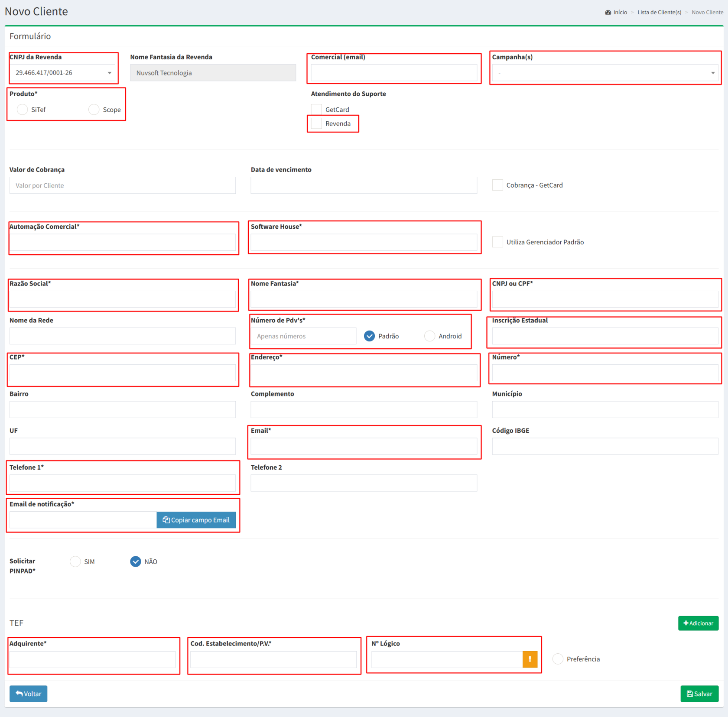Click the Copiar campo Email button
Image resolution: width=728 pixels, height=717 pixels.
(x=196, y=520)
